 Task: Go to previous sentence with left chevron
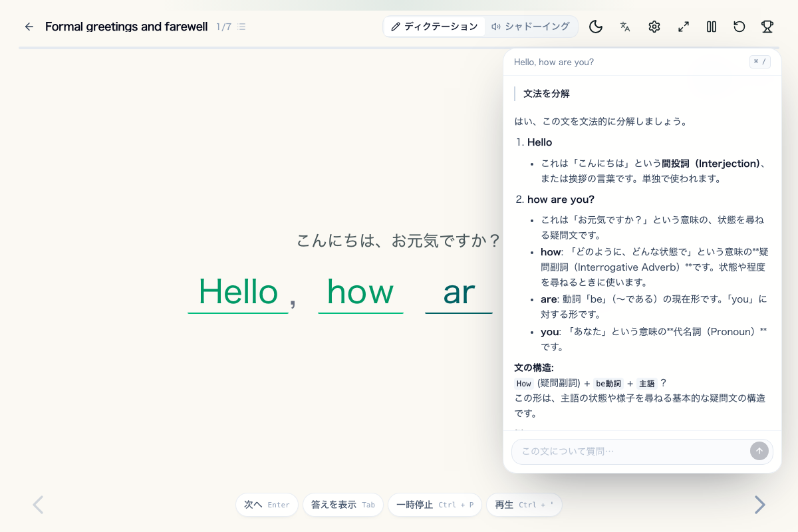(38, 505)
